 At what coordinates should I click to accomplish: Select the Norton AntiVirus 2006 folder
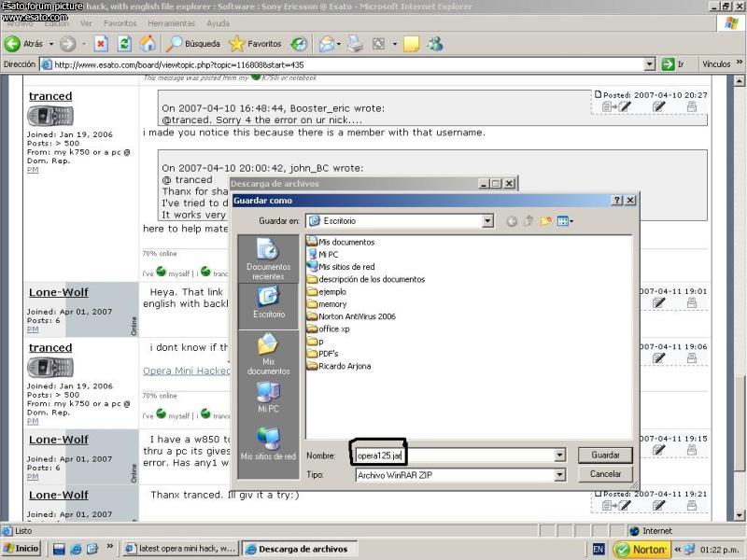(352, 316)
